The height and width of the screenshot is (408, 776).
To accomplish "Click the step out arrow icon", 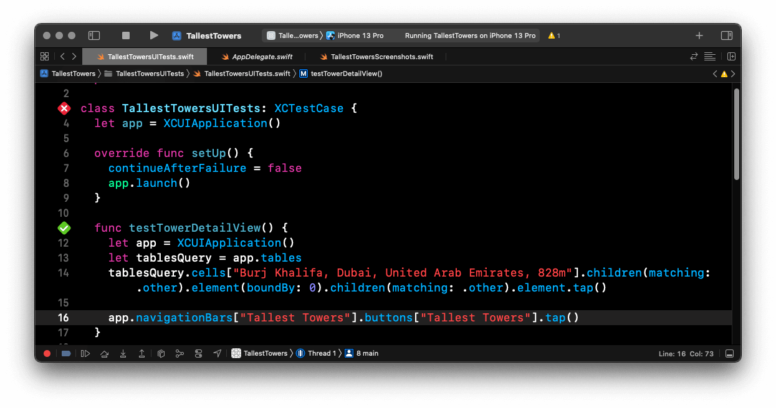I will (x=140, y=354).
